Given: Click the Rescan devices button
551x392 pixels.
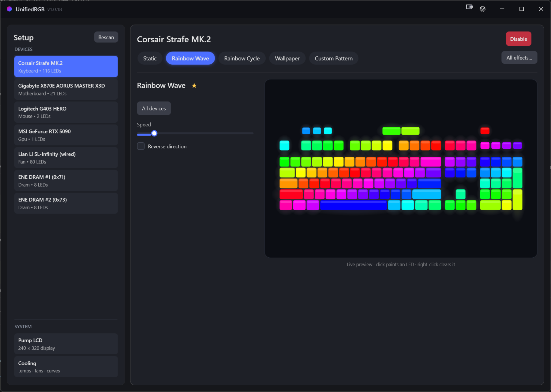Looking at the screenshot, I should 106,37.
